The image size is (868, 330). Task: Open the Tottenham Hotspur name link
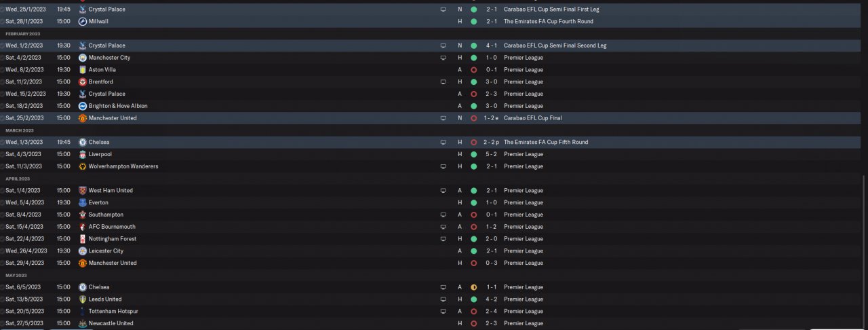coord(113,312)
